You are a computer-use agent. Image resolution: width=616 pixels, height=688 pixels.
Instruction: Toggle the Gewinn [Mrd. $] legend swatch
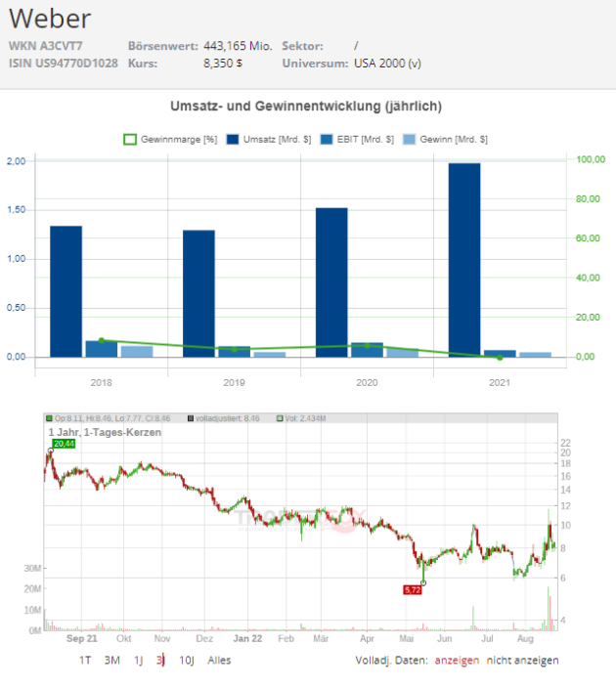410,140
